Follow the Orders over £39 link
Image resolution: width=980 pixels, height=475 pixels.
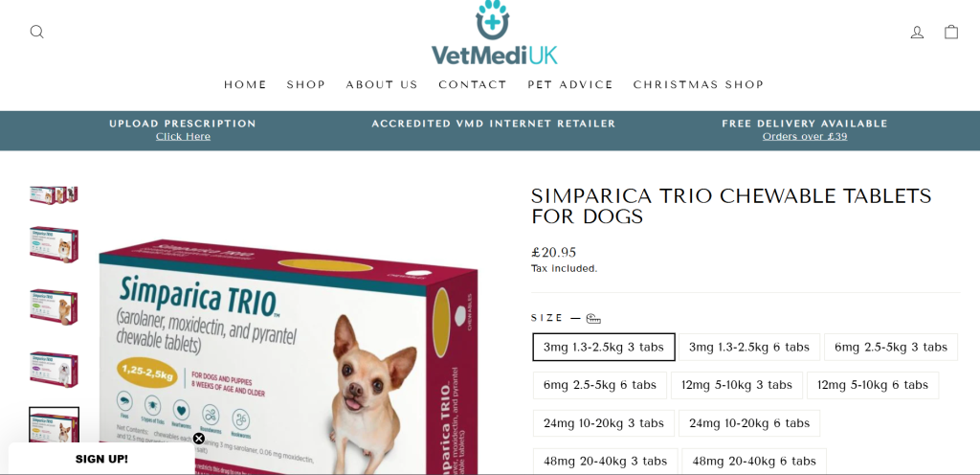pos(805,136)
